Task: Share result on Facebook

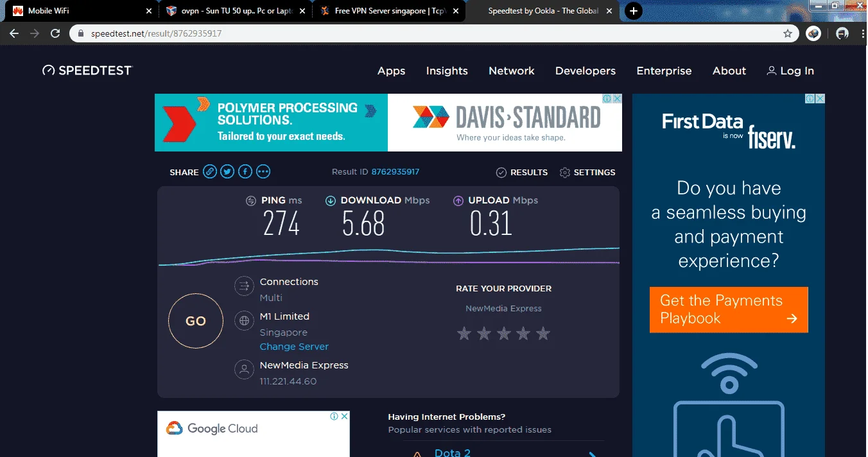Action: click(x=245, y=171)
